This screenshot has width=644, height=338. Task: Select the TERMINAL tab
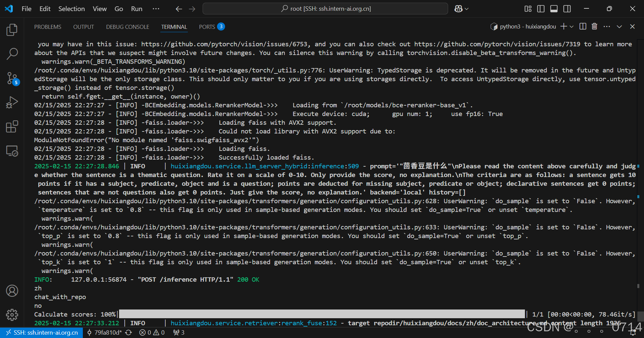[x=174, y=27]
